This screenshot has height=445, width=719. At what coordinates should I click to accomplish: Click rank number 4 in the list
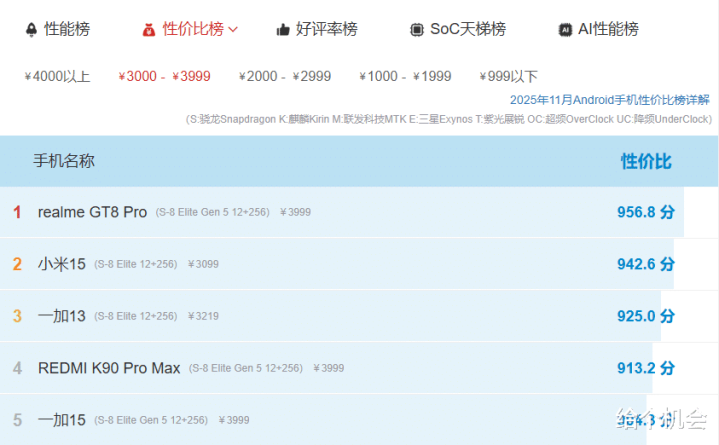17,368
